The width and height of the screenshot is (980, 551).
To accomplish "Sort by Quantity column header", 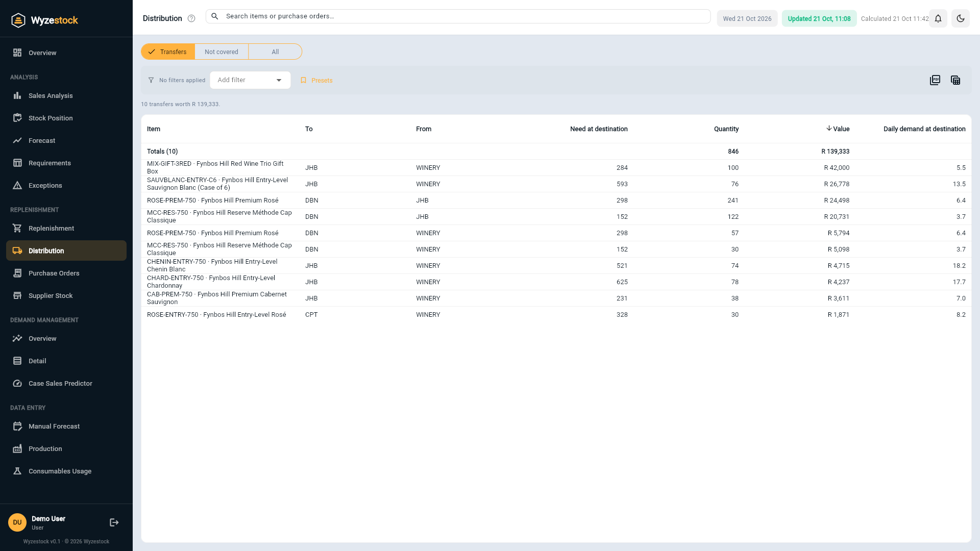I will (x=726, y=129).
